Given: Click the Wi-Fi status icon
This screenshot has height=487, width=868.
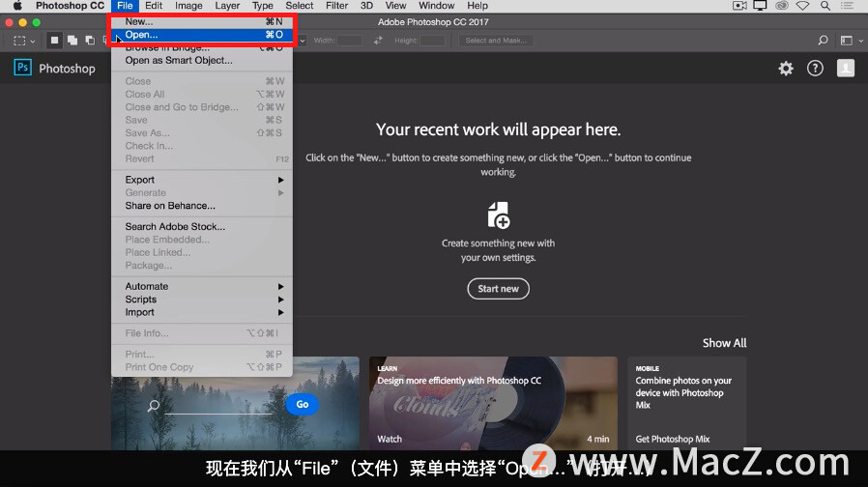Looking at the screenshot, I should tap(802, 6).
